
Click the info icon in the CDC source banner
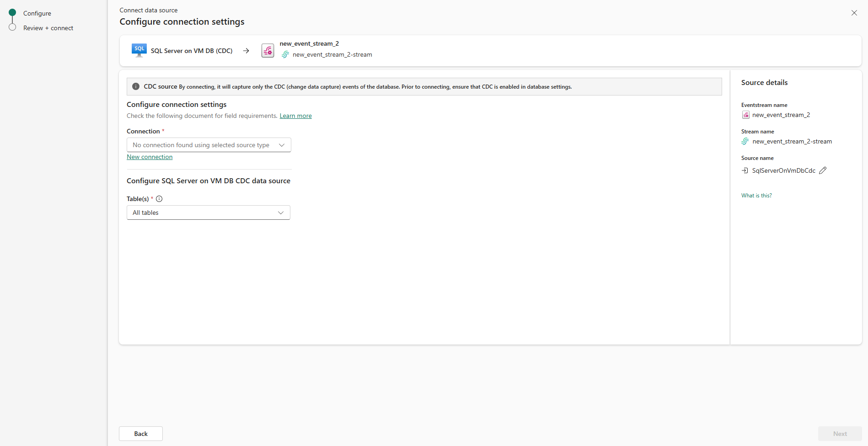click(135, 86)
